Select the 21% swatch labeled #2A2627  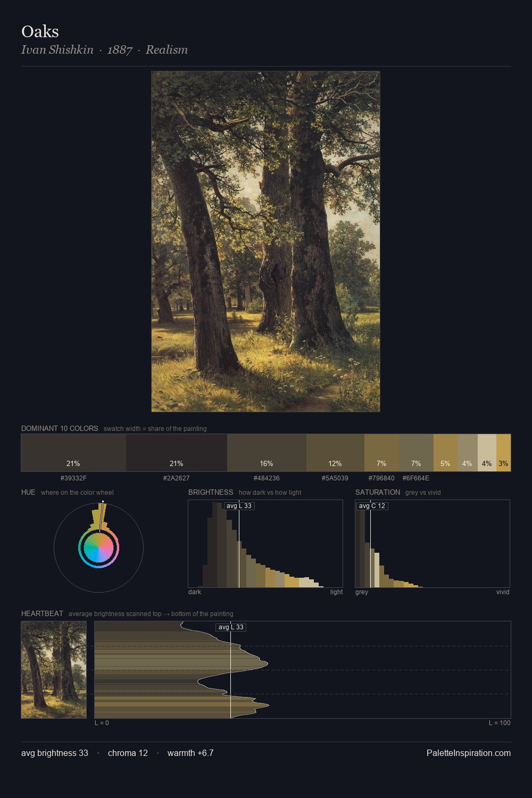[177, 453]
